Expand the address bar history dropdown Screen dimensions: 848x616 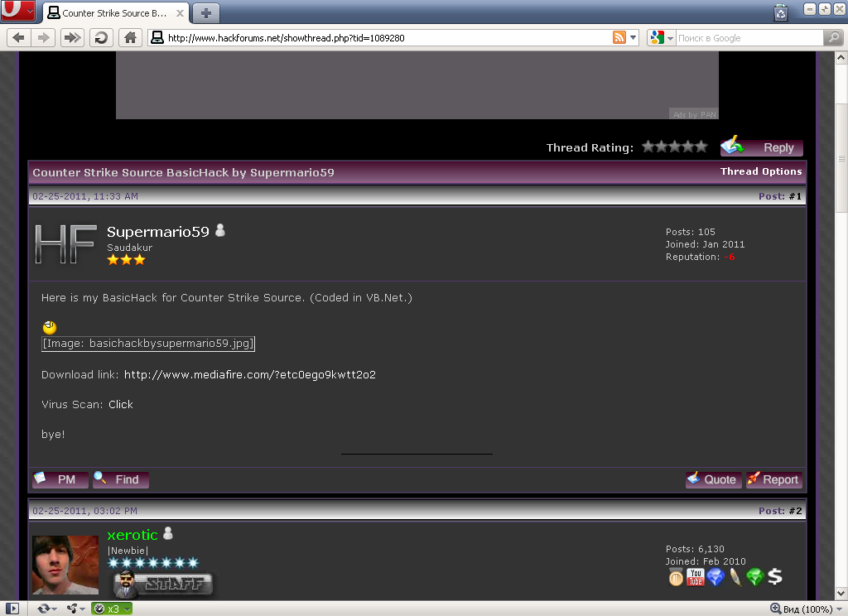click(x=634, y=38)
